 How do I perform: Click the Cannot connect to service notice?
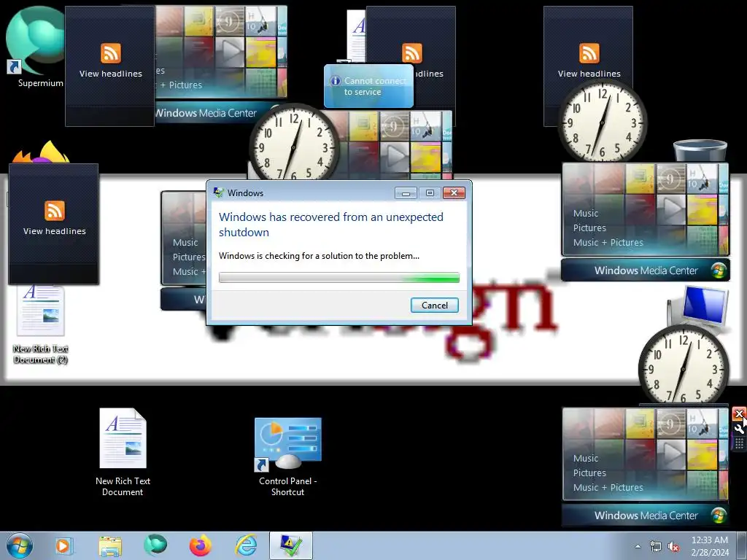point(368,86)
